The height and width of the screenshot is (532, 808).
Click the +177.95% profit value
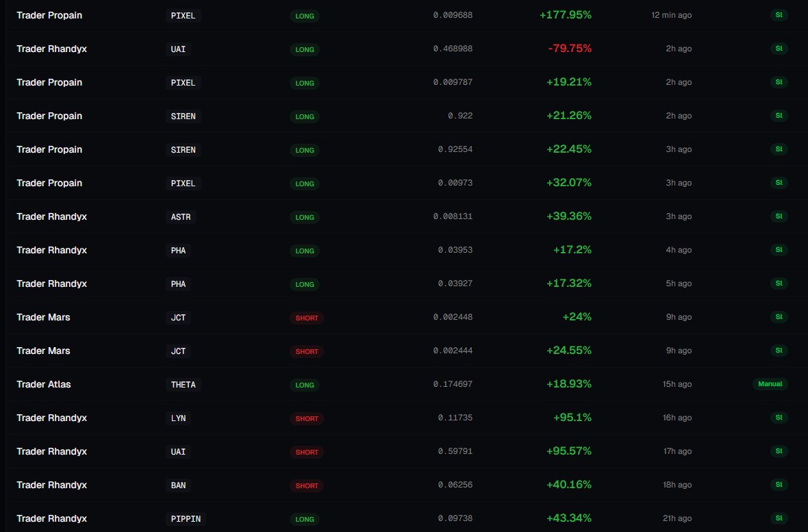565,14
